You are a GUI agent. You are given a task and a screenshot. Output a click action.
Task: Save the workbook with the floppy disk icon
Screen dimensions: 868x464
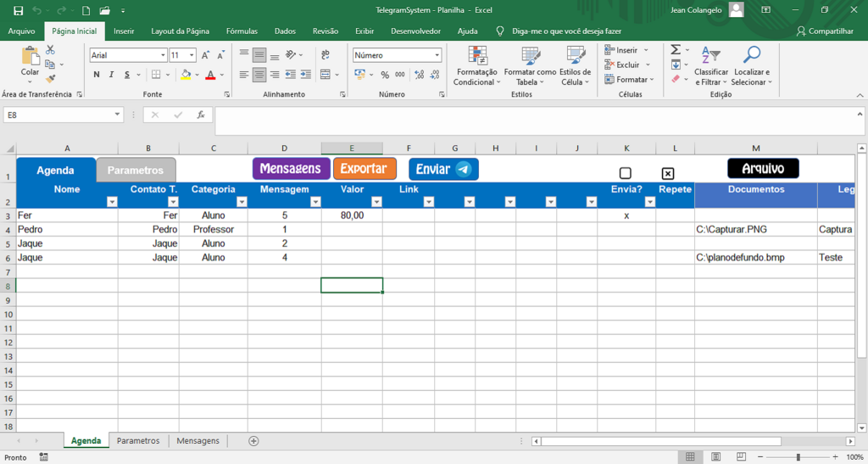pyautogui.click(x=19, y=10)
